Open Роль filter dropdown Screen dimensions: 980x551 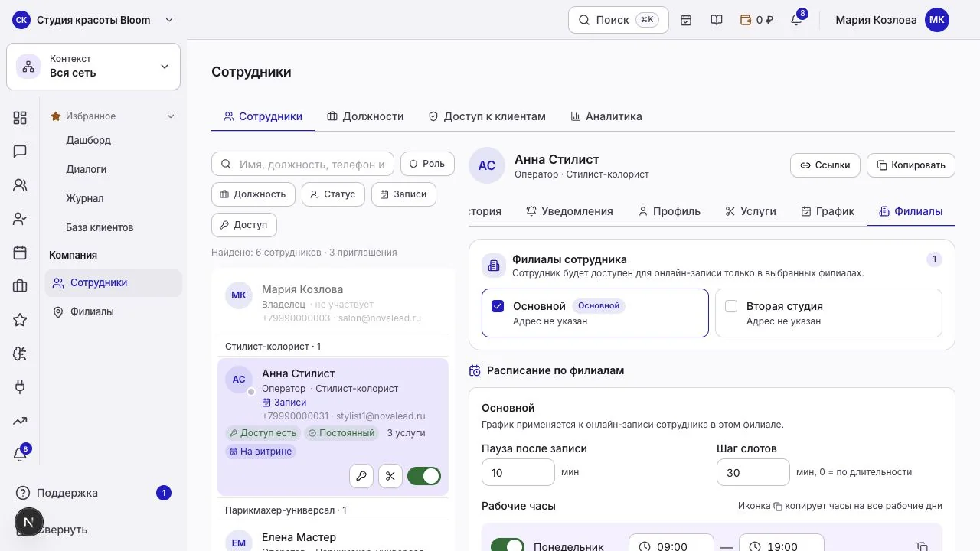pyautogui.click(x=427, y=164)
